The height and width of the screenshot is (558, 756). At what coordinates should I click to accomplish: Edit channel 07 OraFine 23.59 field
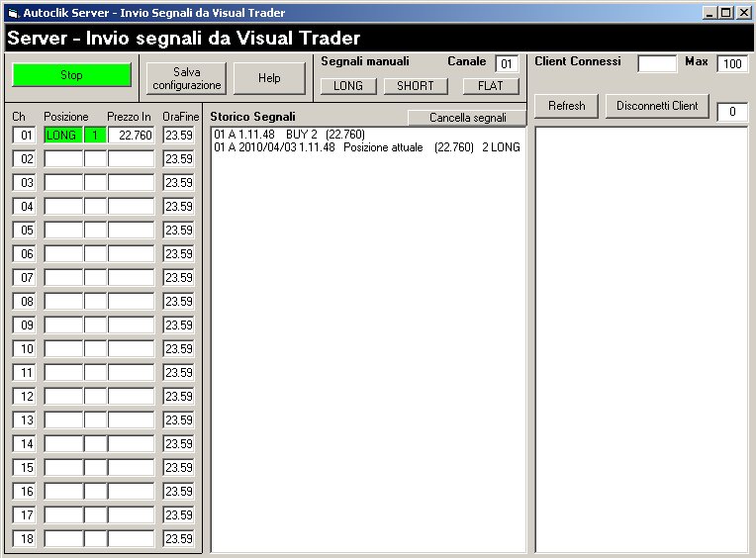point(178,278)
